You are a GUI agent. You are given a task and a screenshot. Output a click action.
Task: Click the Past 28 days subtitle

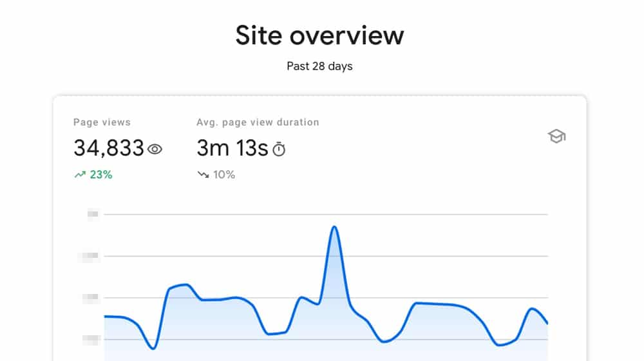click(319, 66)
